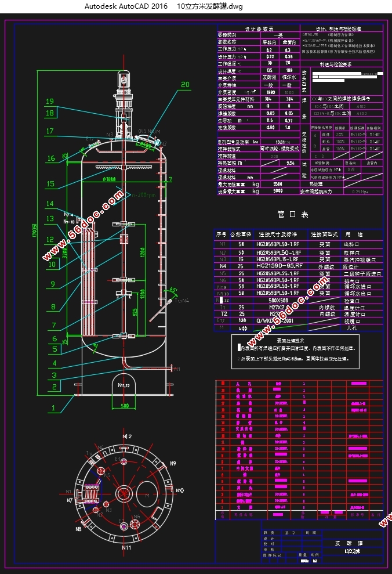Viewport: 392px width, 574px height.
Task: Click the 设计参数表 heading
Action: [x=259, y=29]
